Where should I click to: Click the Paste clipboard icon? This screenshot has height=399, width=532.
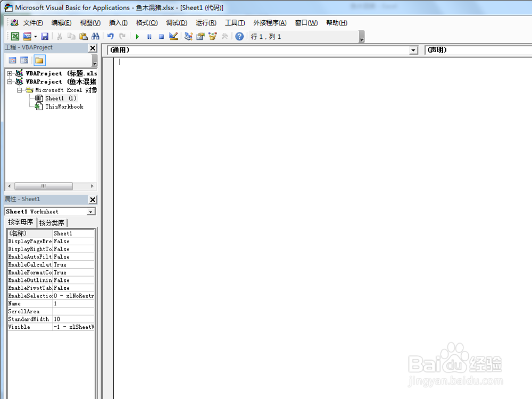pos(84,36)
